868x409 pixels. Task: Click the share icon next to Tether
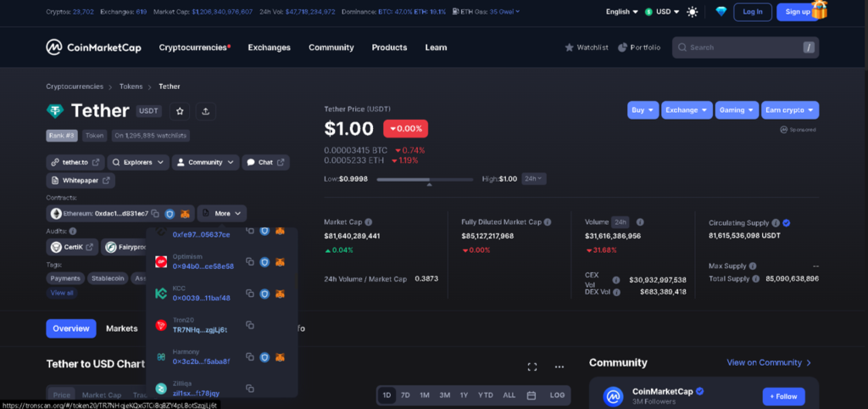coord(205,111)
